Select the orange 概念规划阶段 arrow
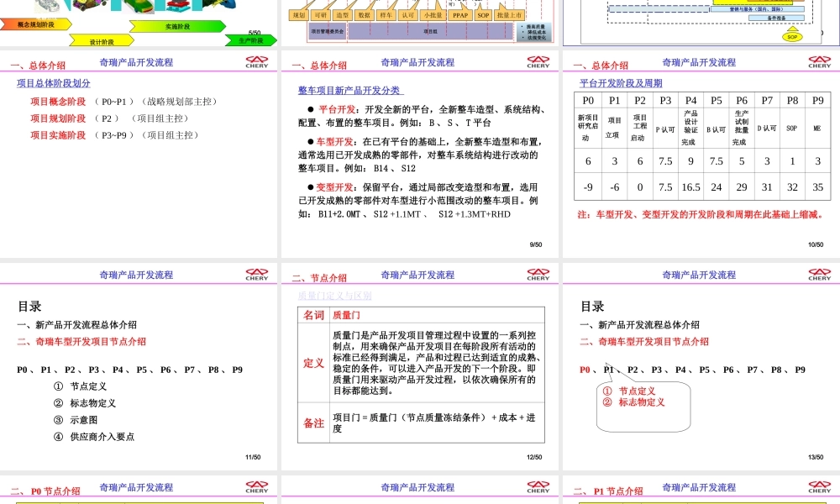The image size is (840, 504). click(x=35, y=24)
